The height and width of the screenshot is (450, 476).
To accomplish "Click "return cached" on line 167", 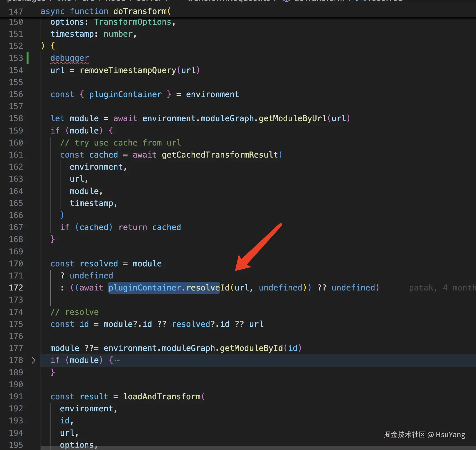I will pyautogui.click(x=150, y=227).
